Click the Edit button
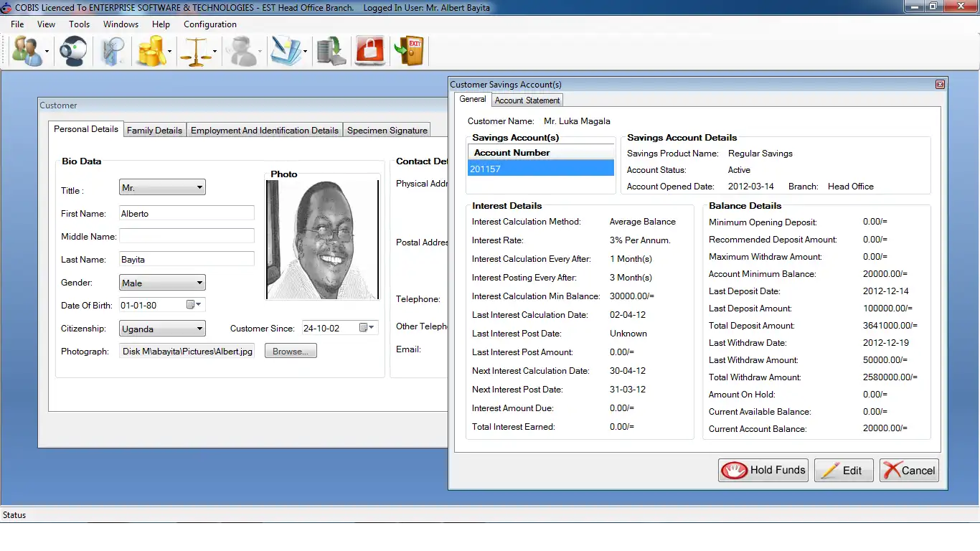 844,470
